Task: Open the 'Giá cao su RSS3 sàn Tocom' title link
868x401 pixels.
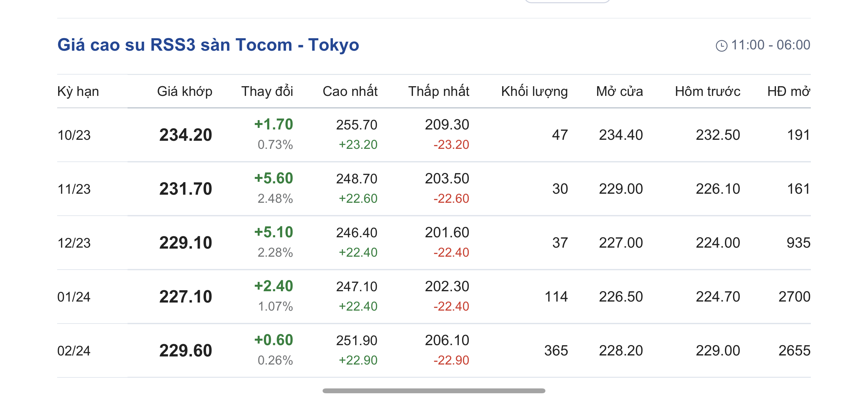Action: click(208, 45)
